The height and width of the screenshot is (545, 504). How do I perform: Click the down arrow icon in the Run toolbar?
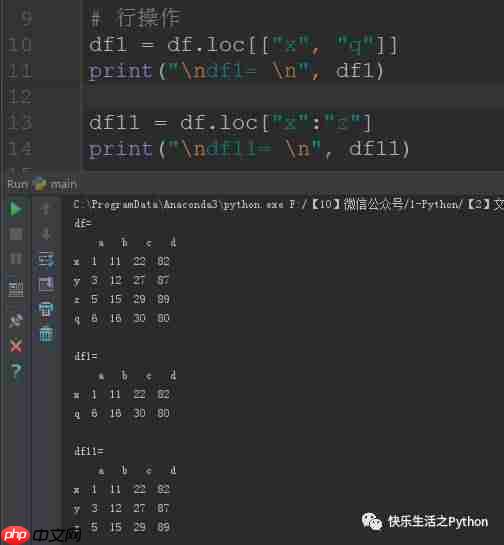click(45, 233)
